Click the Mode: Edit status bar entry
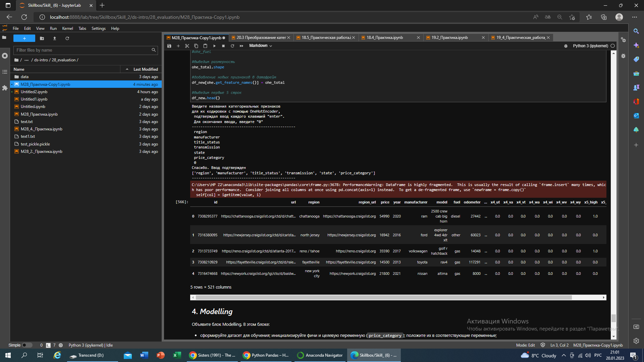 click(525, 345)
